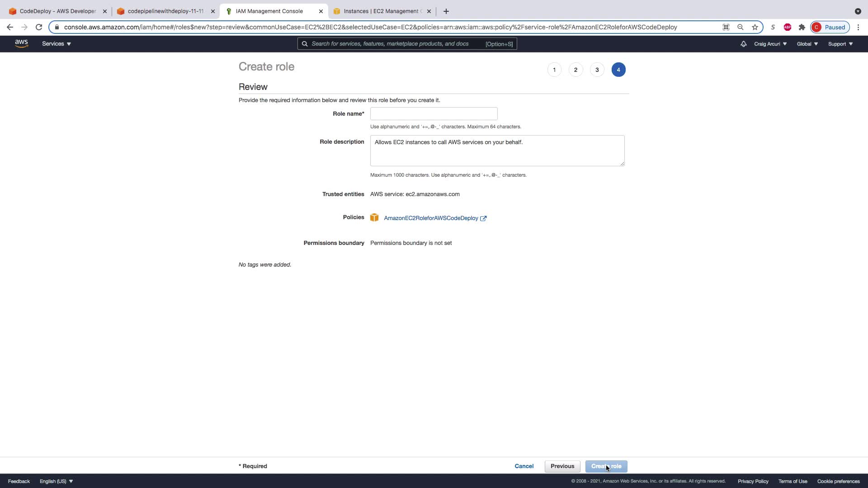
Task: Open the Support dropdown menu
Action: click(840, 44)
